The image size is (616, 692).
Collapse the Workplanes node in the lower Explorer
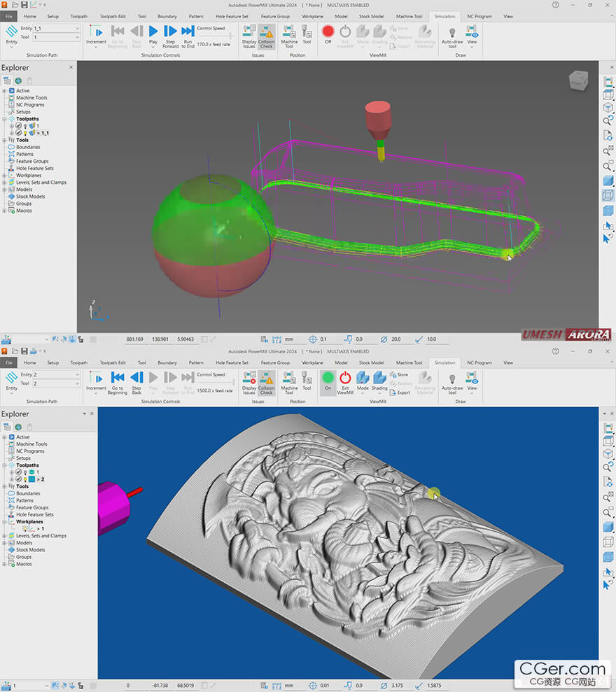[4, 522]
